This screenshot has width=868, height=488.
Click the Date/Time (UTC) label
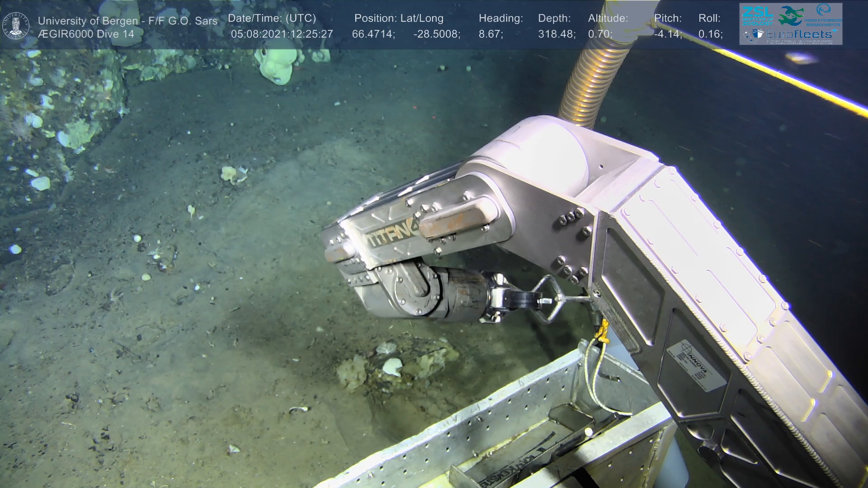[272, 19]
